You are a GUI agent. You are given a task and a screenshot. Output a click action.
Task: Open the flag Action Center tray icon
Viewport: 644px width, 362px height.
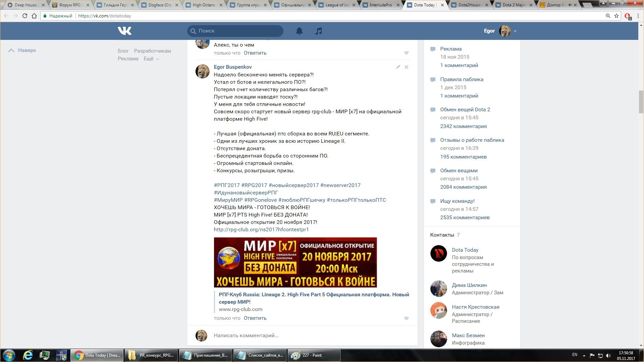592,356
